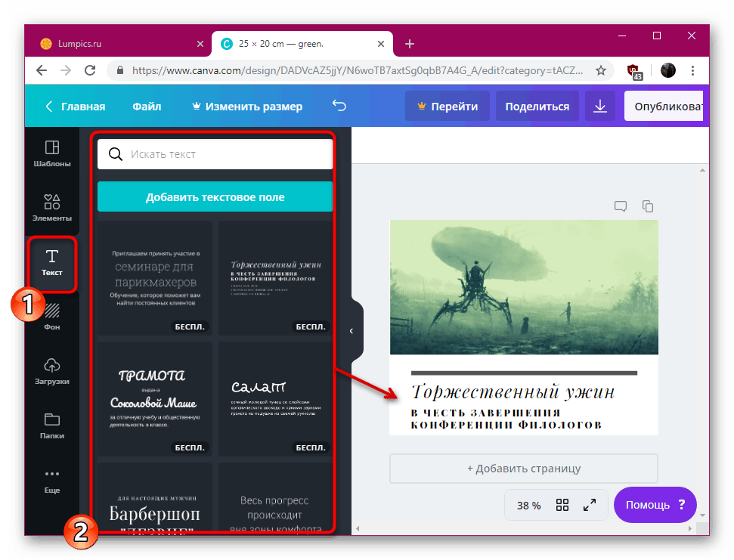Open a new browser tab
This screenshot has height=560, width=734.
[x=410, y=44]
